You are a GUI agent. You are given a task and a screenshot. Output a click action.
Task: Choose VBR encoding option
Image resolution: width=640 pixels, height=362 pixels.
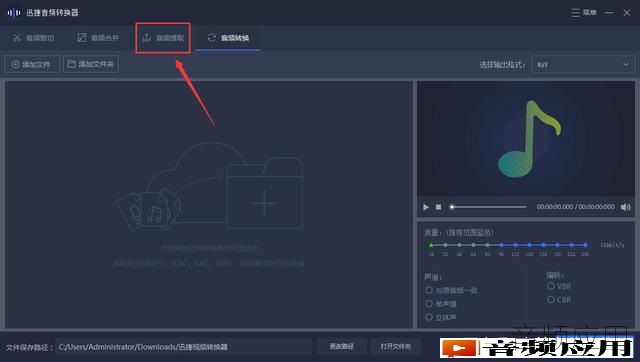[x=551, y=286]
